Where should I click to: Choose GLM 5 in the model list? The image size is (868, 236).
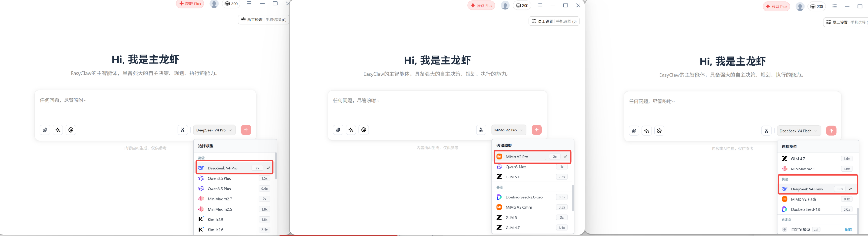pyautogui.click(x=532, y=217)
